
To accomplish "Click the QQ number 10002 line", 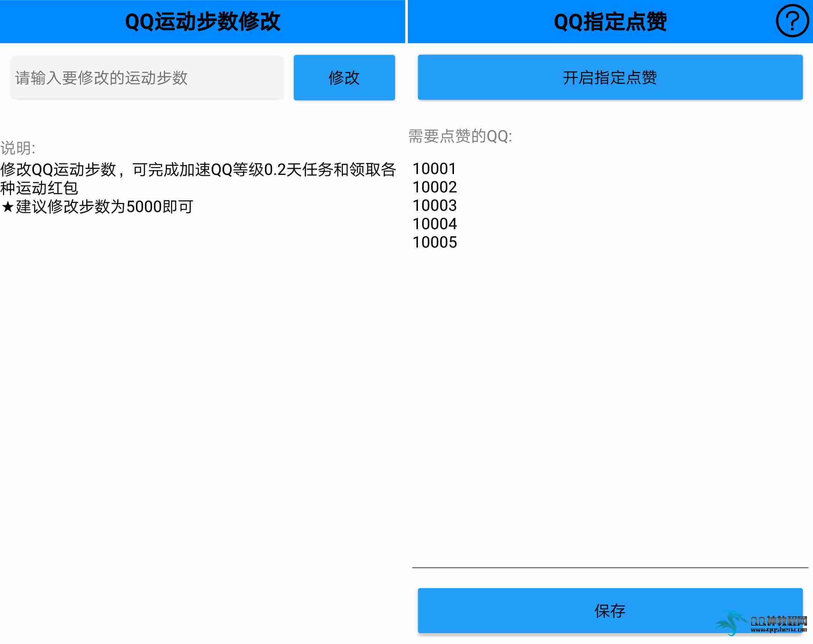I will coord(434,187).
